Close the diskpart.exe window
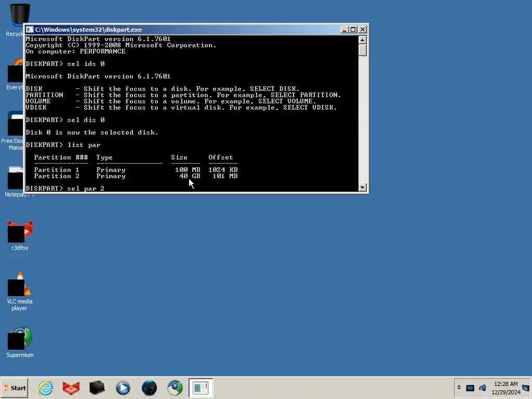Viewport: 532px width, 399px height. [362, 30]
